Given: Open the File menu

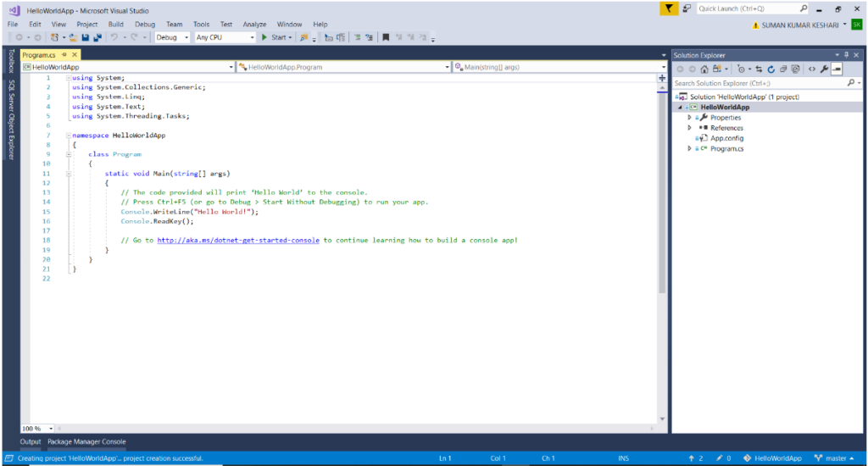Looking at the screenshot, I should click(12, 25).
